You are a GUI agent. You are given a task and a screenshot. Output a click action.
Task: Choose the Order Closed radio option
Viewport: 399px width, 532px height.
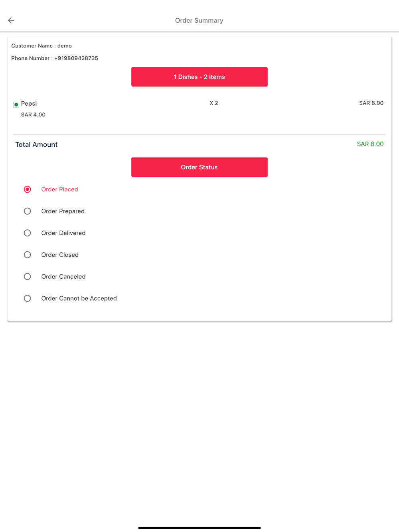[27, 255]
